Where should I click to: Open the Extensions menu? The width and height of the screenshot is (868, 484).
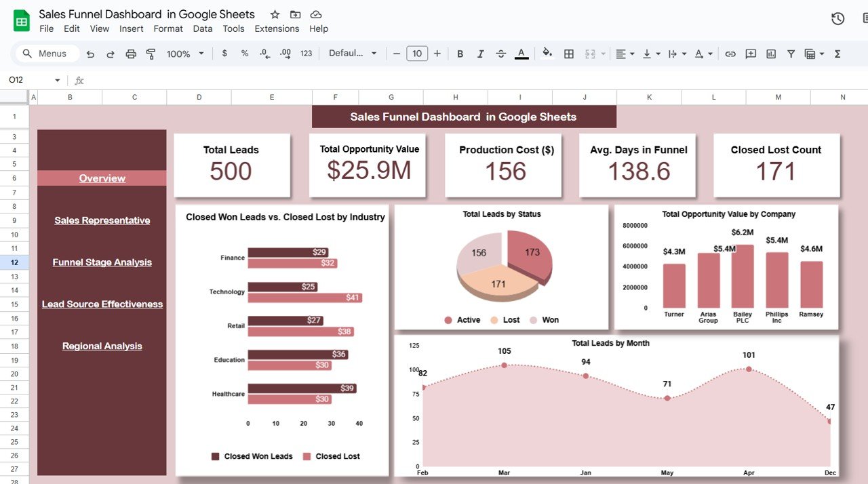click(277, 28)
